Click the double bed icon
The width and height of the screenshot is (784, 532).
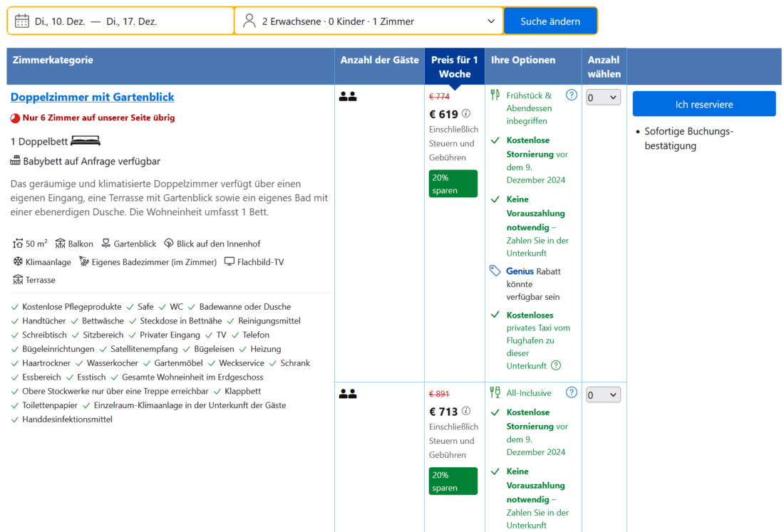(x=86, y=141)
